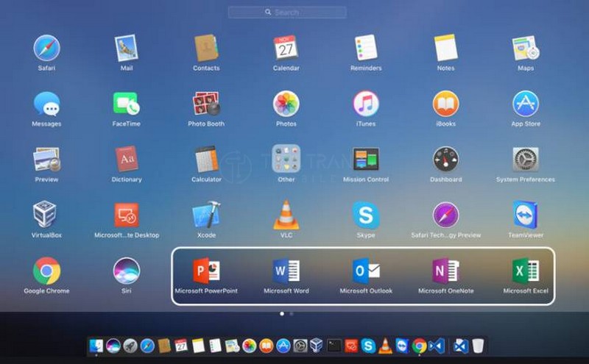Image resolution: width=589 pixels, height=364 pixels.
Task: Open Microsoft Outlook icon
Action: click(366, 271)
